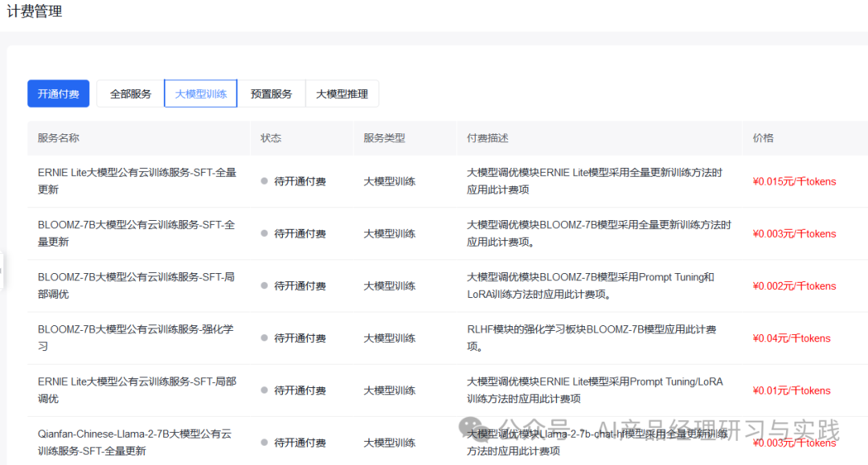Select ERNIE Lite SFT-局部调优 service name

pyautogui.click(x=137, y=390)
